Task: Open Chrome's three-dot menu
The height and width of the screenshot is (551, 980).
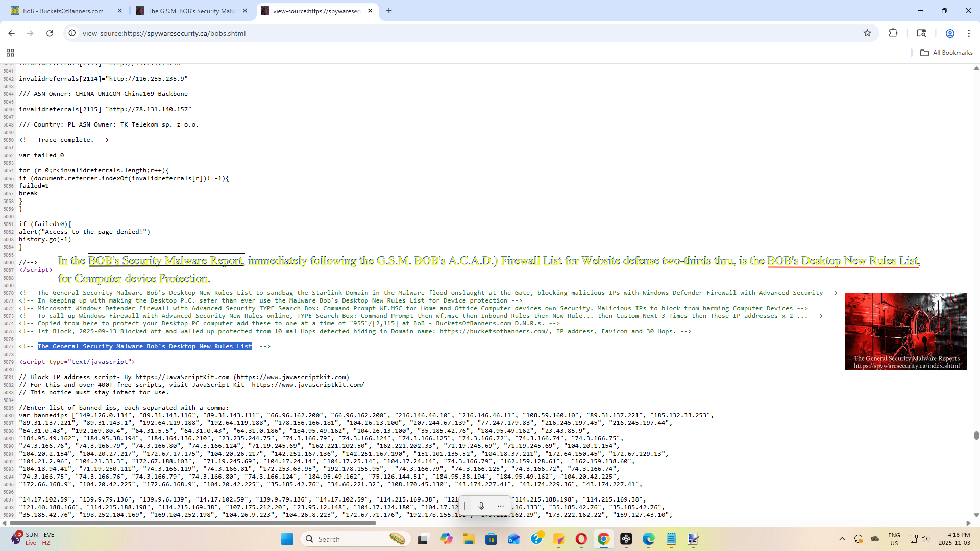Action: [969, 33]
